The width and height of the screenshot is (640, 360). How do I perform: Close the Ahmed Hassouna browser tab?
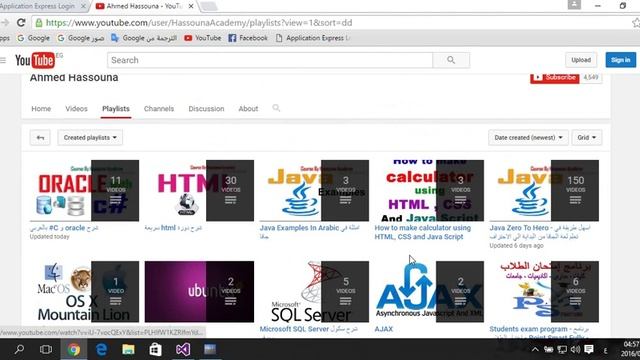click(191, 6)
